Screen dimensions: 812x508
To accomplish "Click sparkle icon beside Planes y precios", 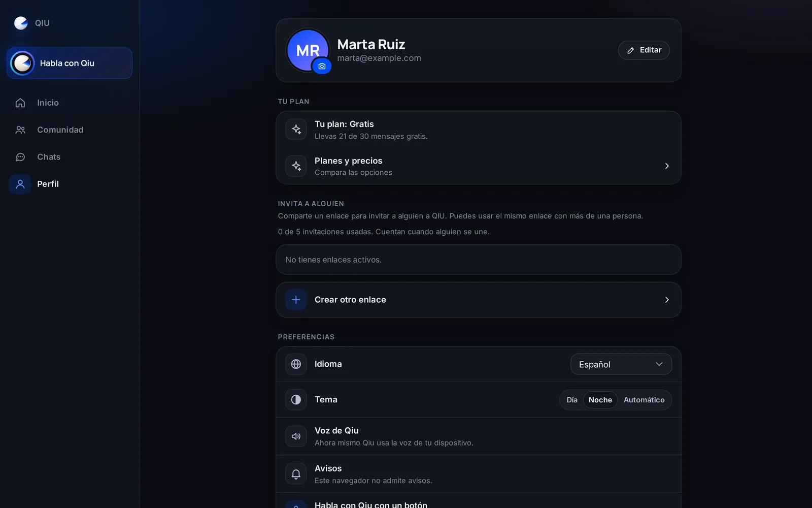I will (x=296, y=166).
